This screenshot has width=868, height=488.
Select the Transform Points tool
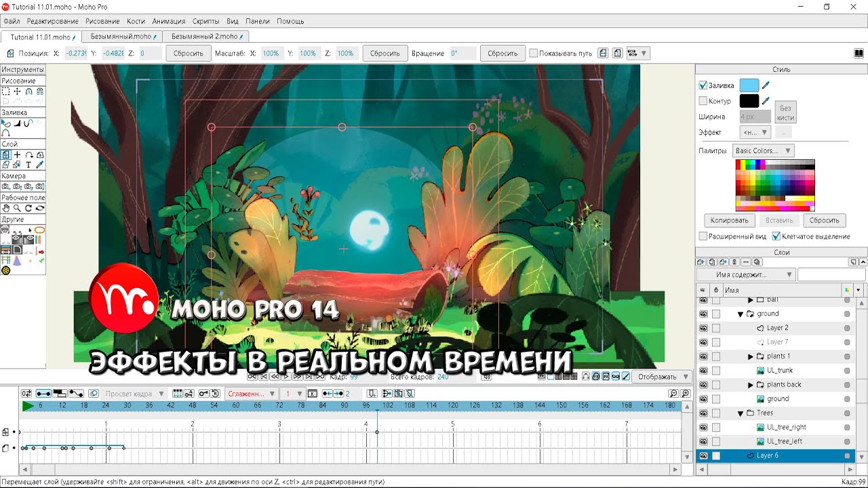(x=18, y=91)
